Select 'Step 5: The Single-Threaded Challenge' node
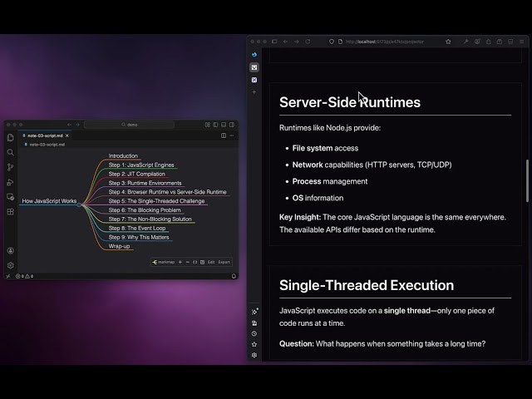532x399 pixels. (x=156, y=201)
